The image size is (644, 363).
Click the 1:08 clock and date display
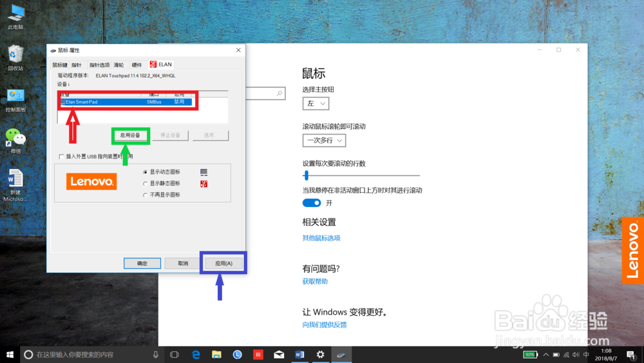click(606, 355)
